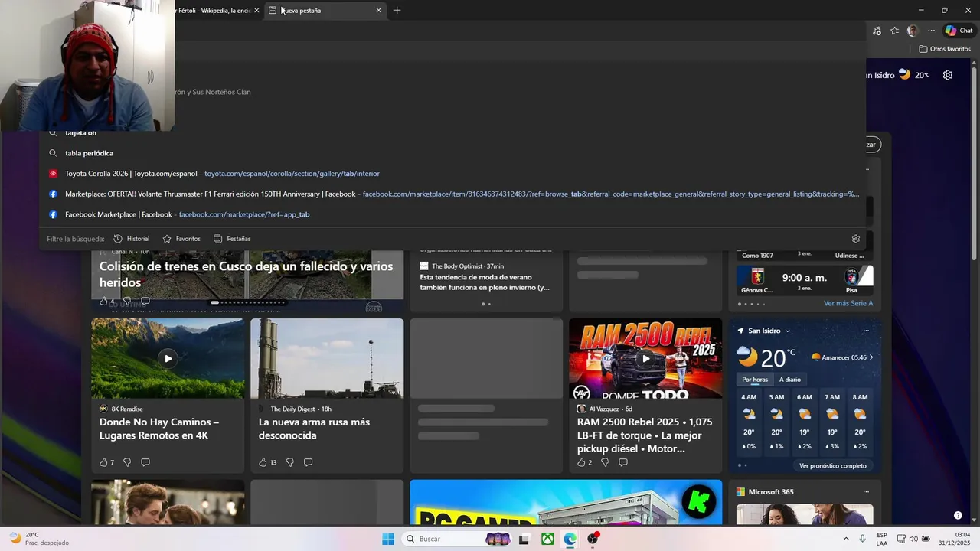This screenshot has height=551, width=980.
Task: Select the 'A diario' weather tab
Action: click(x=790, y=380)
